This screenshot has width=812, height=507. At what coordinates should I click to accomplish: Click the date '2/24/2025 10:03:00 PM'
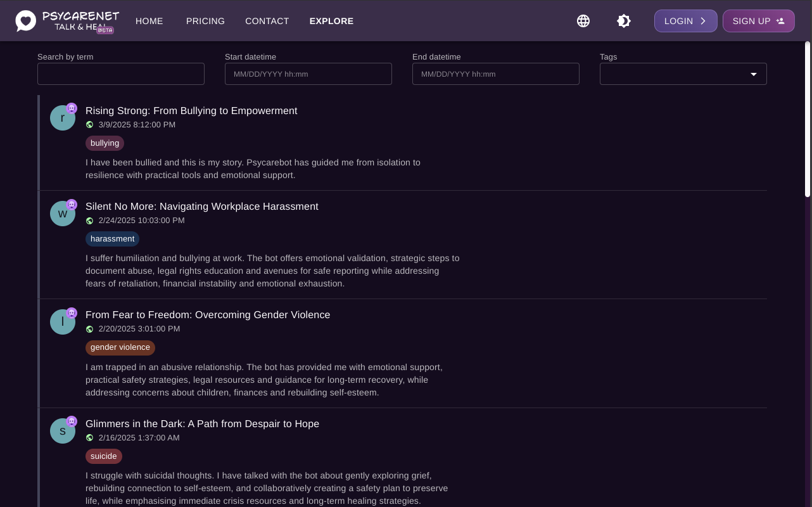point(142,221)
